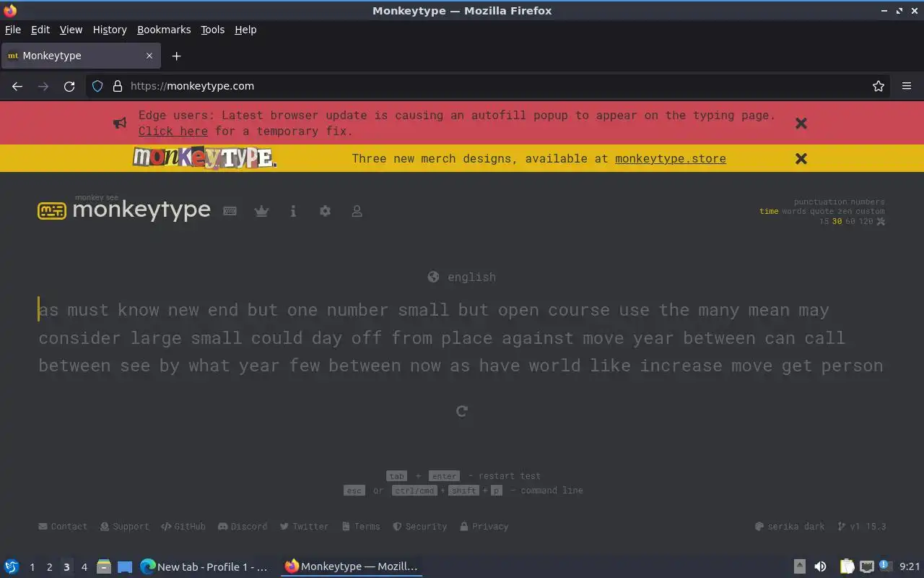
Task: Open the Discord footer link
Action: click(x=243, y=527)
